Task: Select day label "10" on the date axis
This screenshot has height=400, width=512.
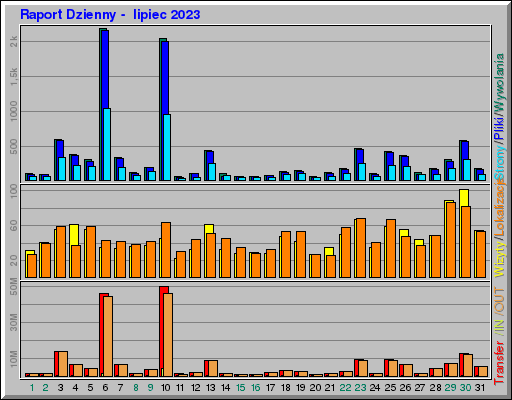Action: [165, 388]
